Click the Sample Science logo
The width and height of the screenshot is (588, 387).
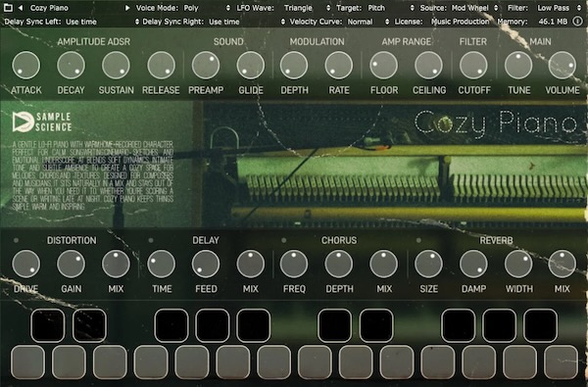pos(42,121)
